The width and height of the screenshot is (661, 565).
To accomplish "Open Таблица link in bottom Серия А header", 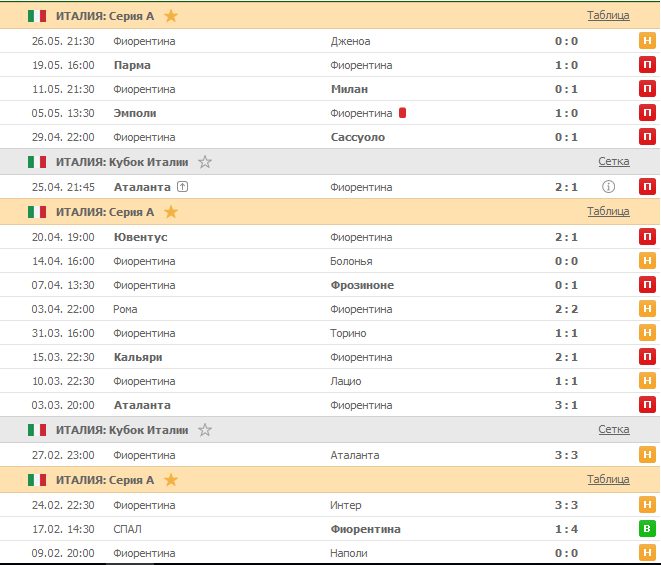I will [608, 479].
